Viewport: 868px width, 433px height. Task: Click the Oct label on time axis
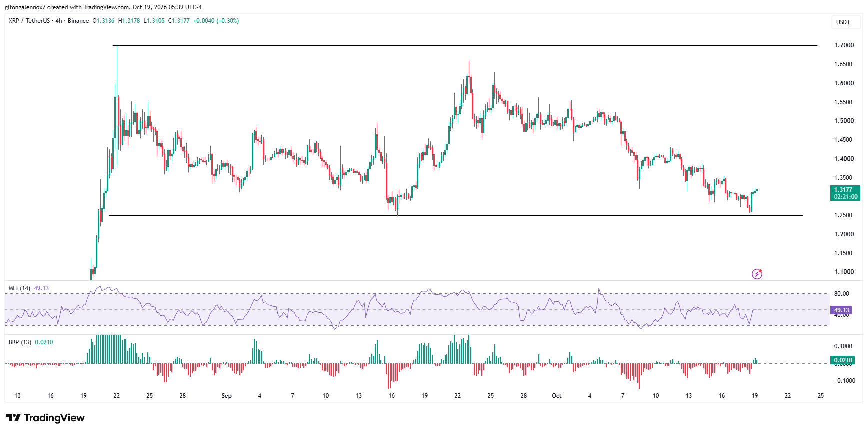pyautogui.click(x=556, y=396)
